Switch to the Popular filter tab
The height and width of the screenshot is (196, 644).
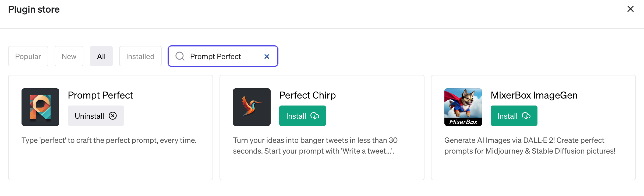(x=28, y=56)
